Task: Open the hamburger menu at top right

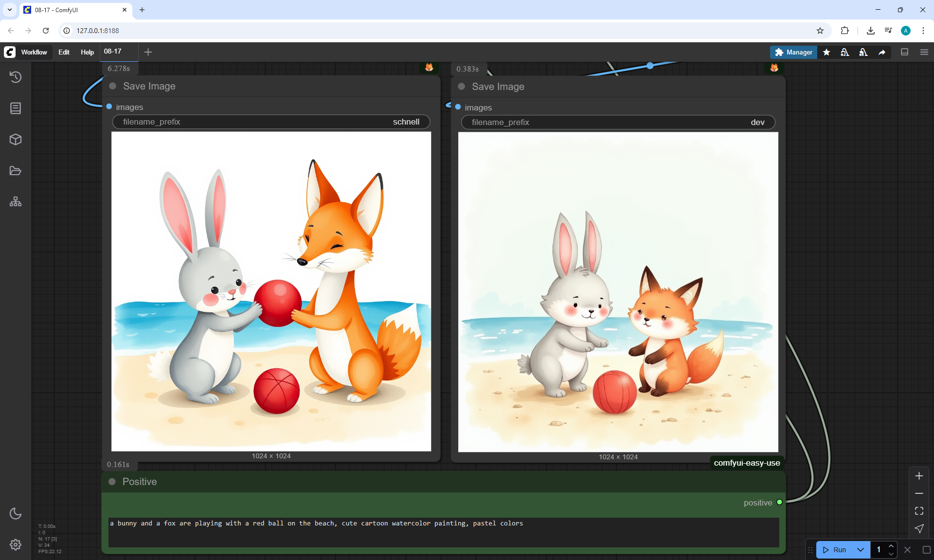Action: (x=924, y=52)
